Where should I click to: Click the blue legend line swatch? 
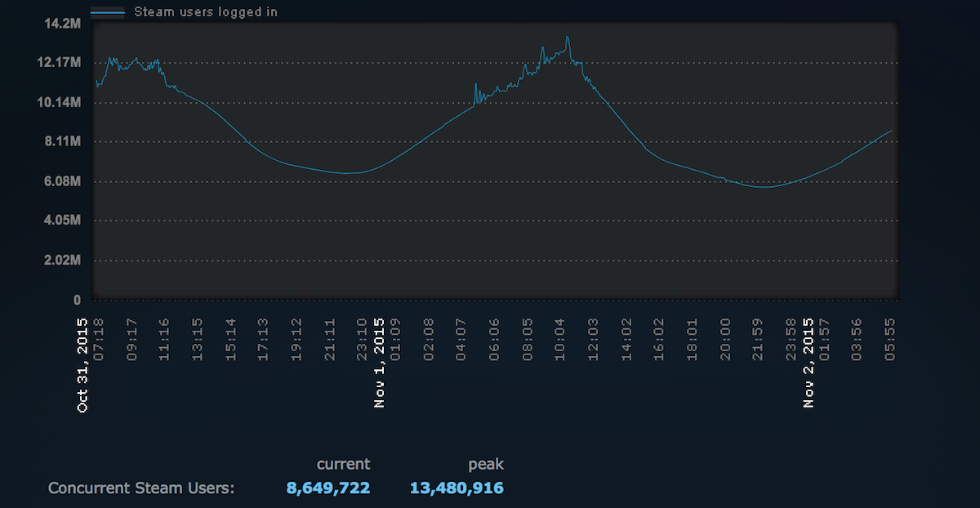pos(108,11)
